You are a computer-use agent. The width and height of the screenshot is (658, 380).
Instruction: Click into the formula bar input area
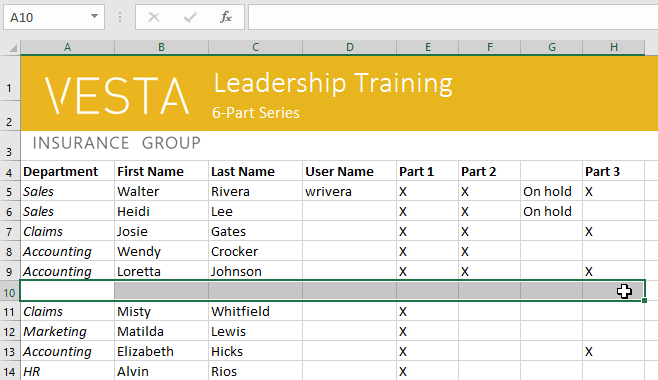pyautogui.click(x=453, y=17)
